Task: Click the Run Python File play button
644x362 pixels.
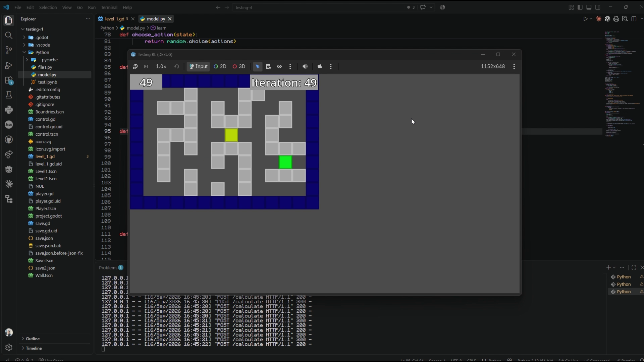Action: point(585,19)
